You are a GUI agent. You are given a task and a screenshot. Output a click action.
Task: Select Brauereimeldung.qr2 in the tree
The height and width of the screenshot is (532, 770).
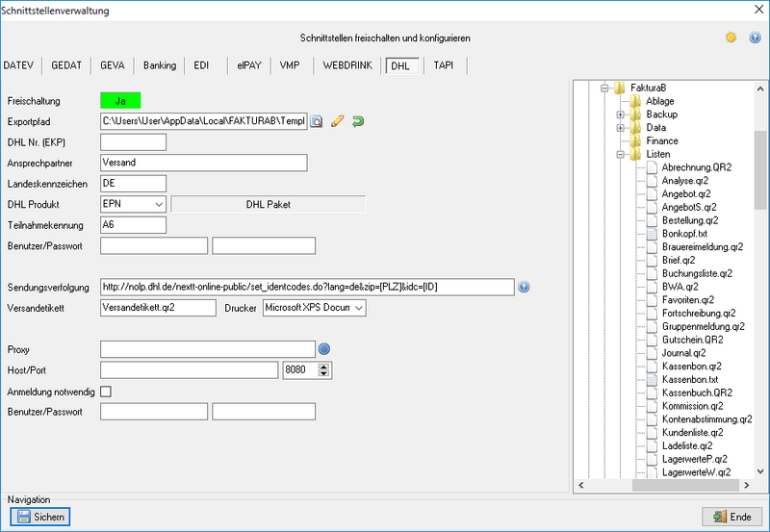pyautogui.click(x=703, y=247)
